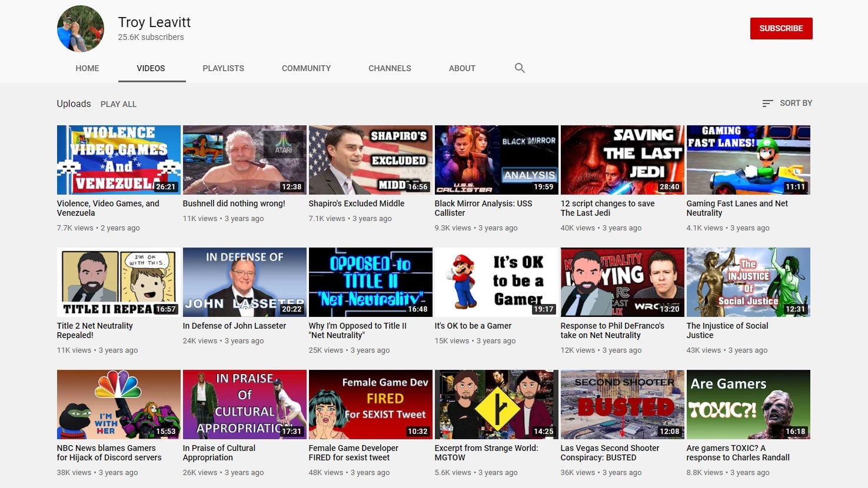Viewport: 868px width, 488px height.
Task: Switch to the COMMUNITY tab
Action: [306, 68]
